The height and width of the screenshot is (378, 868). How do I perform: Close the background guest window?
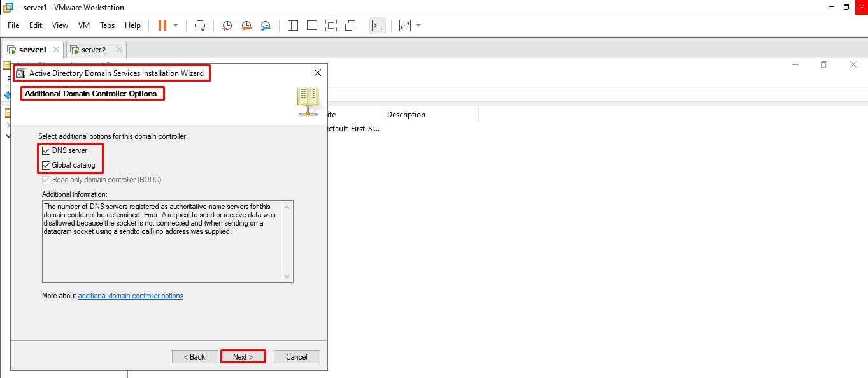[x=853, y=64]
